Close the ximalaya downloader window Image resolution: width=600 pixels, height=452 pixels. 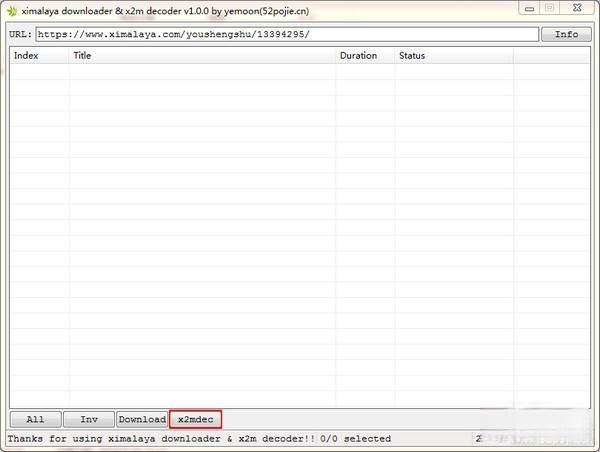(577, 8)
